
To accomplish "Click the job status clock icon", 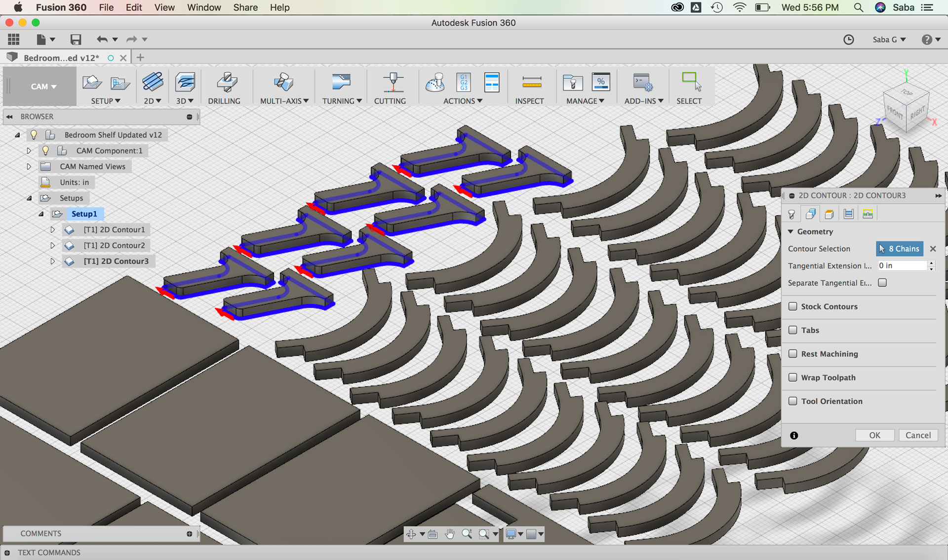I will (x=848, y=39).
